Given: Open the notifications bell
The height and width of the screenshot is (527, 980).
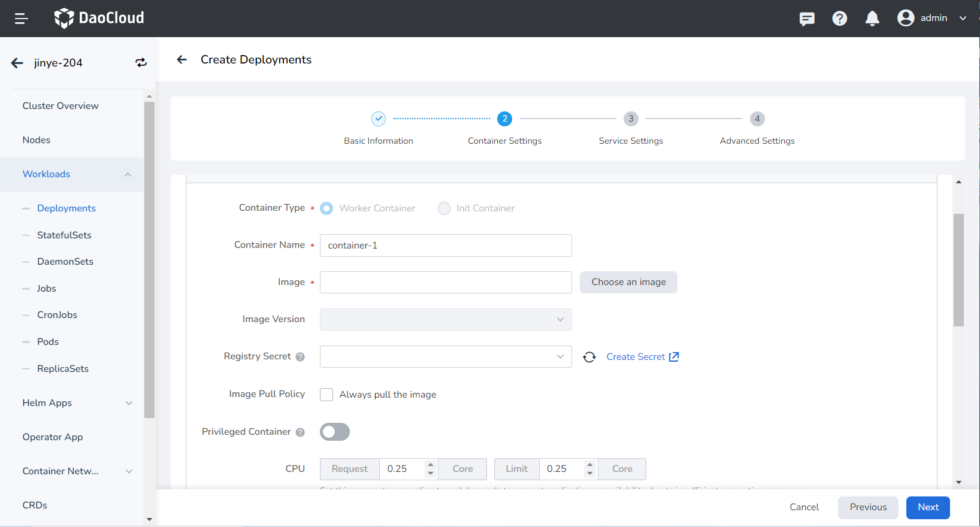Looking at the screenshot, I should click(872, 19).
